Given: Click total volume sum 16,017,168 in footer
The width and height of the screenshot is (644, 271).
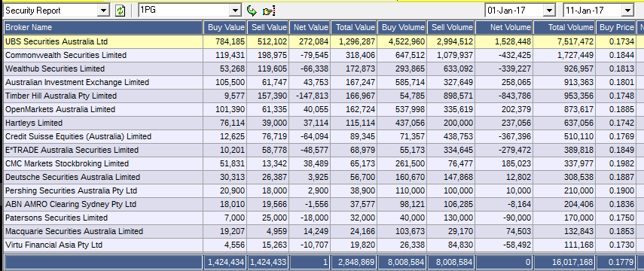Looking at the screenshot, I should (x=564, y=262).
